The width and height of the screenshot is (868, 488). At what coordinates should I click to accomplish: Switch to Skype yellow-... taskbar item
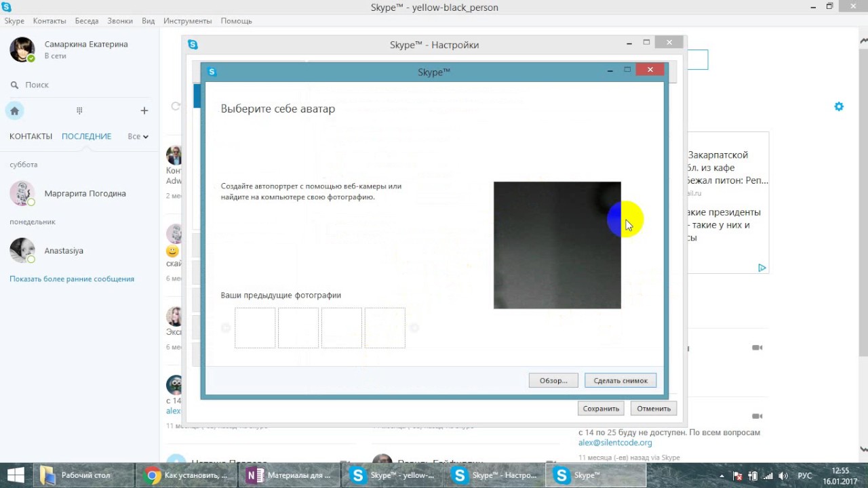pos(392,475)
